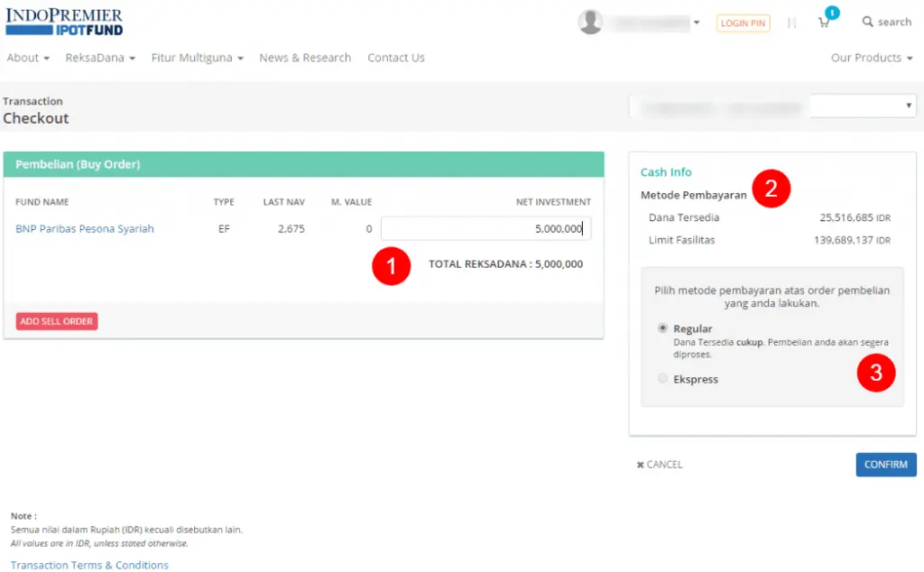Open the Contact Us page
This screenshot has height=572, width=924.
pyautogui.click(x=396, y=58)
